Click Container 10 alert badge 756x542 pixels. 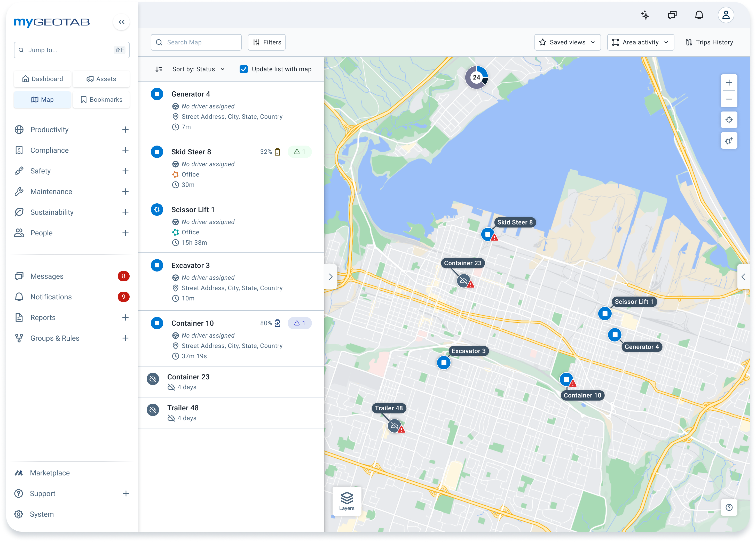pos(299,323)
